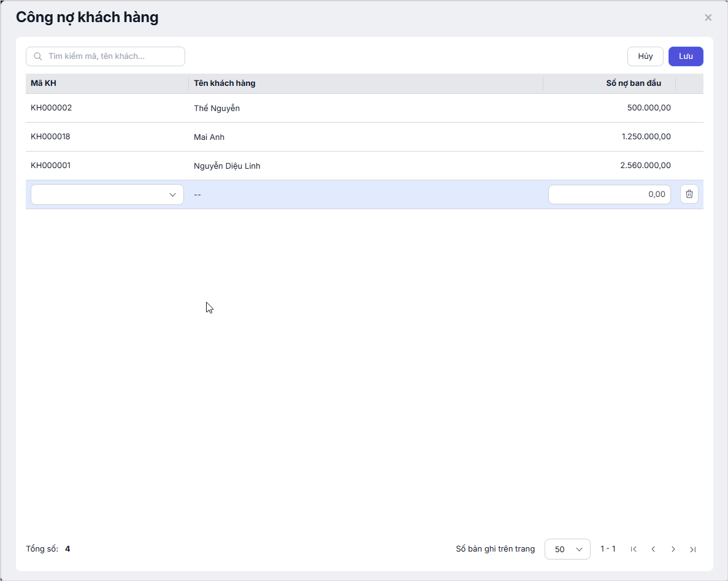Click the 1 - 1 page range text
The height and width of the screenshot is (581, 728).
coord(608,549)
